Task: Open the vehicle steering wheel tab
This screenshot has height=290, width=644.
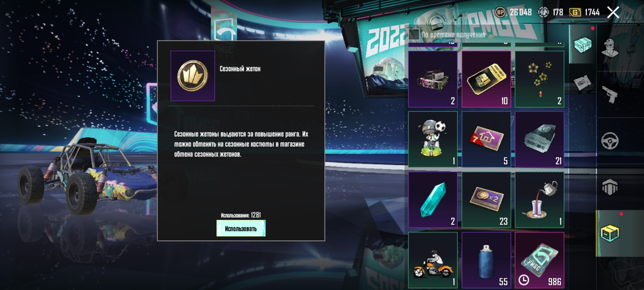Action: tap(610, 141)
